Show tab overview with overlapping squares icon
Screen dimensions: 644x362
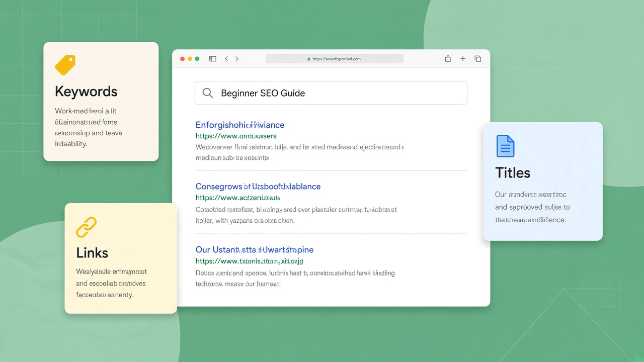(478, 59)
